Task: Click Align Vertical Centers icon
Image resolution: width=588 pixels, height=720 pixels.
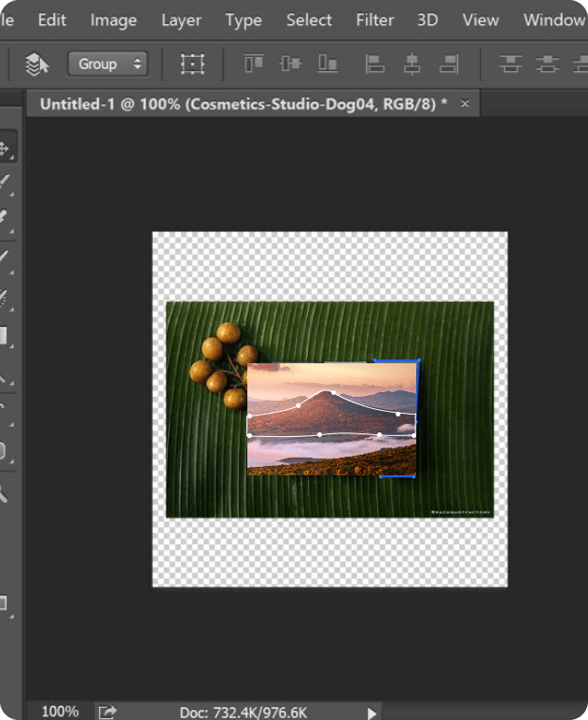Action: pos(290,64)
